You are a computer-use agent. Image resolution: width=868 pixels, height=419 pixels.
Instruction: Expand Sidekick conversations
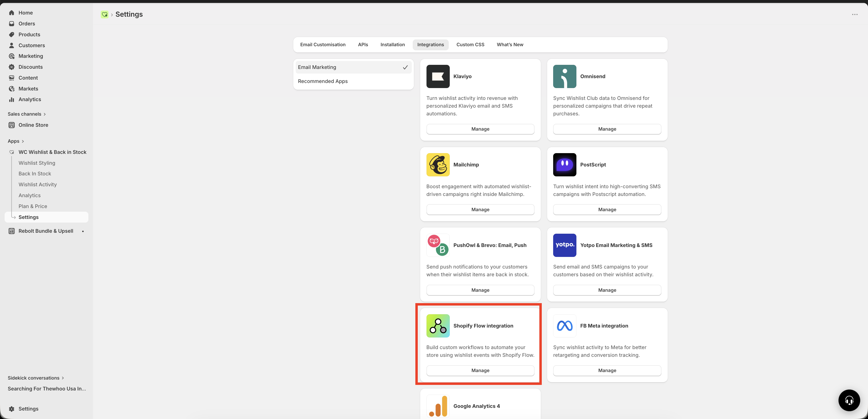click(x=36, y=378)
